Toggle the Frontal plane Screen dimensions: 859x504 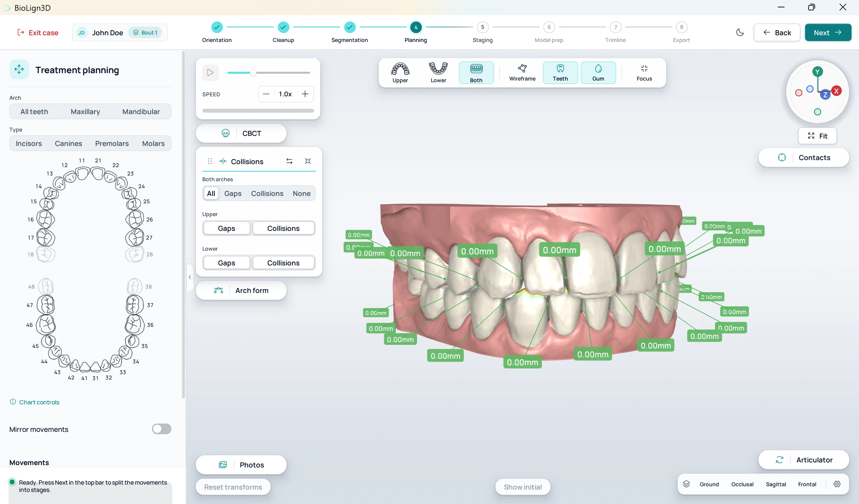click(807, 484)
